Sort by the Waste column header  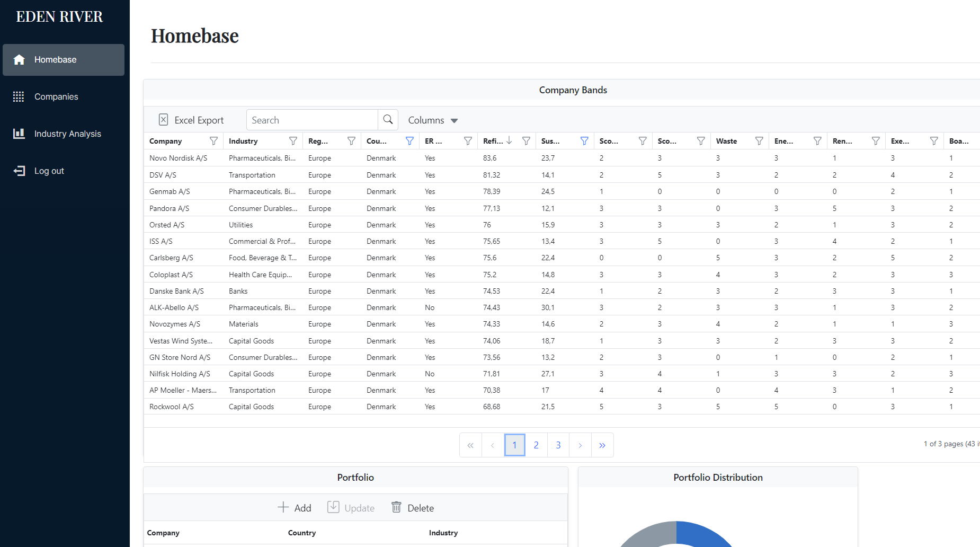[726, 141]
